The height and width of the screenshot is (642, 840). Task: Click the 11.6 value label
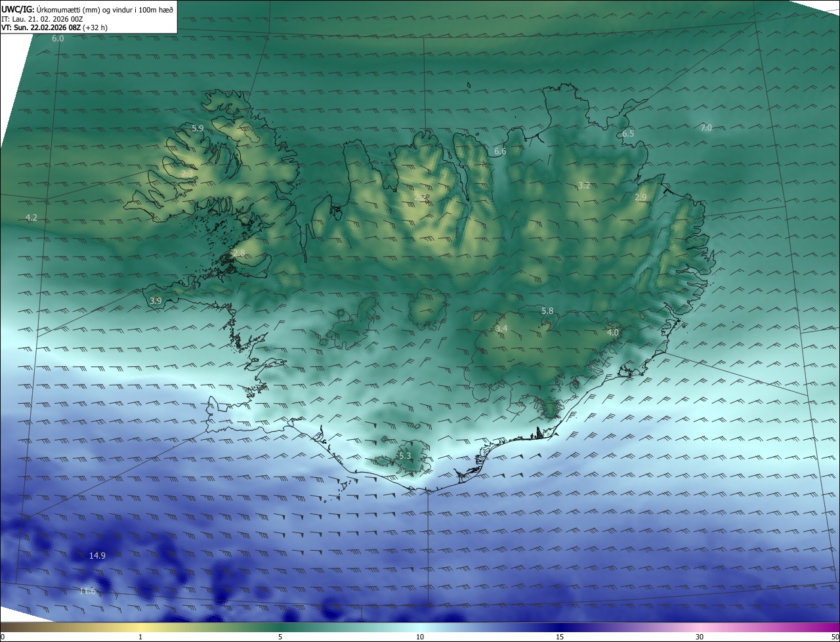88,591
